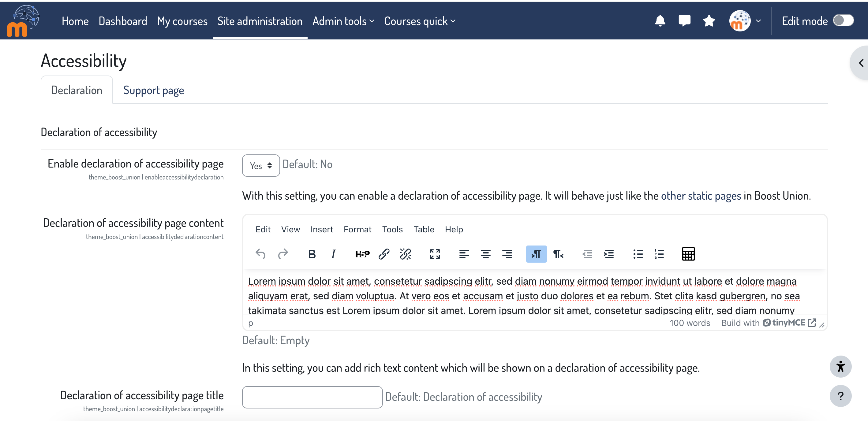Viewport: 868px width, 421px height.
Task: Open the equation editor grid icon
Action: pos(688,254)
